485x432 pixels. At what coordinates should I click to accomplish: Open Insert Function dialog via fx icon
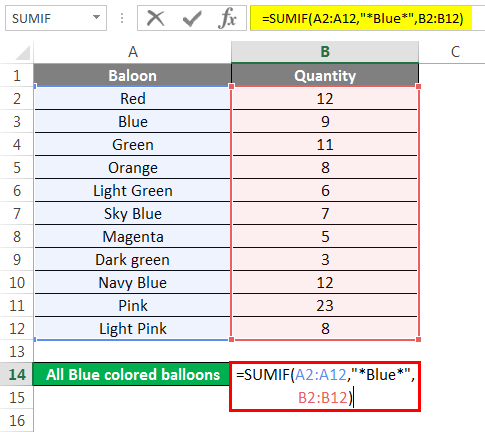tap(227, 18)
